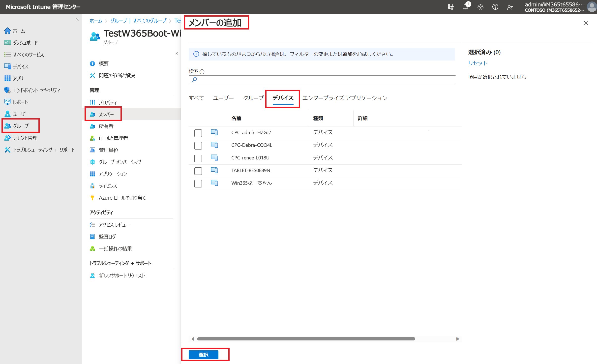Collapse the group resource menu panel

pyautogui.click(x=176, y=54)
